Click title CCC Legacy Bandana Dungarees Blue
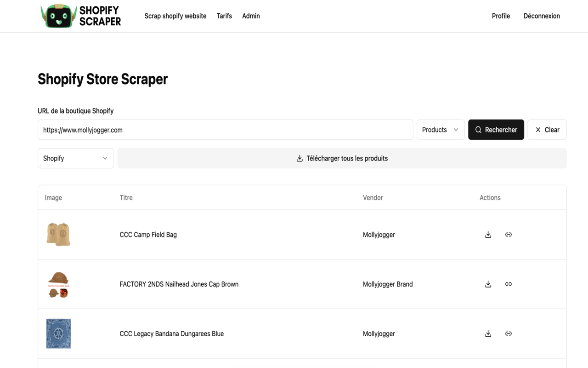The image size is (588, 368). click(172, 334)
